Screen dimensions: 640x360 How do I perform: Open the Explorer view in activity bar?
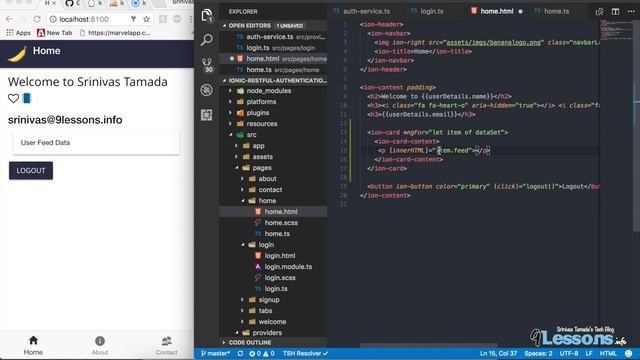coord(207,16)
